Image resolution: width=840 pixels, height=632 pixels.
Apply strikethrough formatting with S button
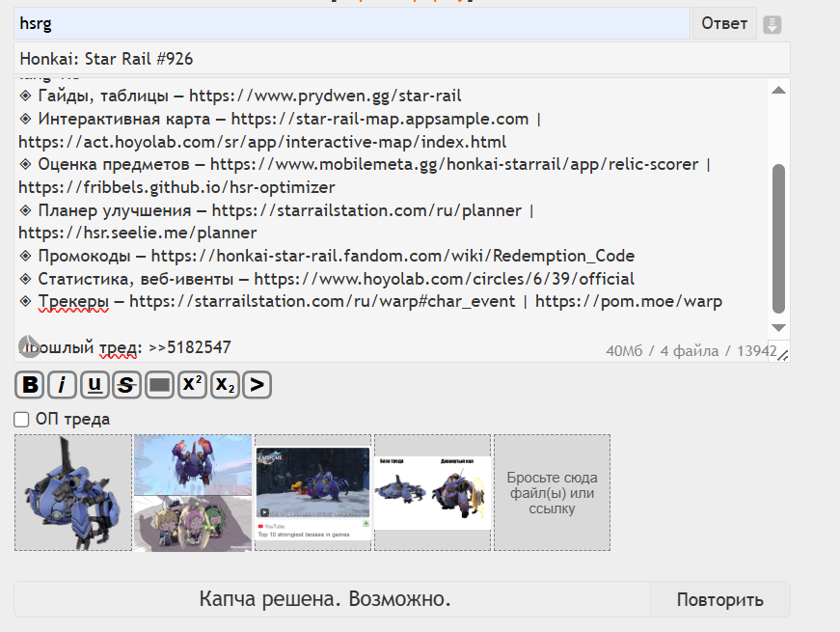coord(126,384)
